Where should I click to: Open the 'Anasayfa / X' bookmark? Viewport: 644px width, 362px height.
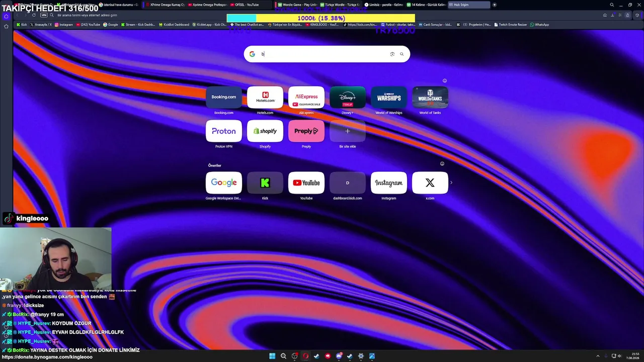(x=41, y=25)
